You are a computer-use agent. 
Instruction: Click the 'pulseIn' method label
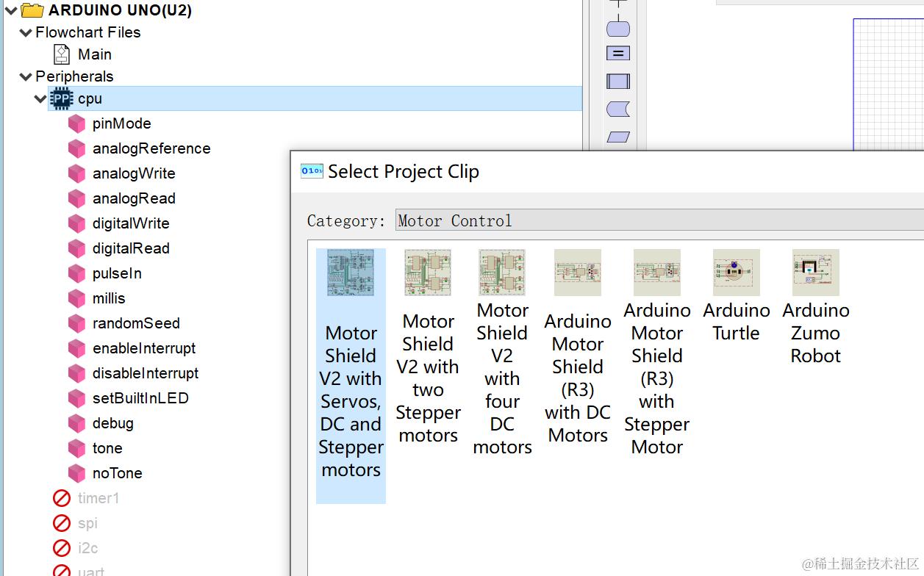(x=117, y=273)
